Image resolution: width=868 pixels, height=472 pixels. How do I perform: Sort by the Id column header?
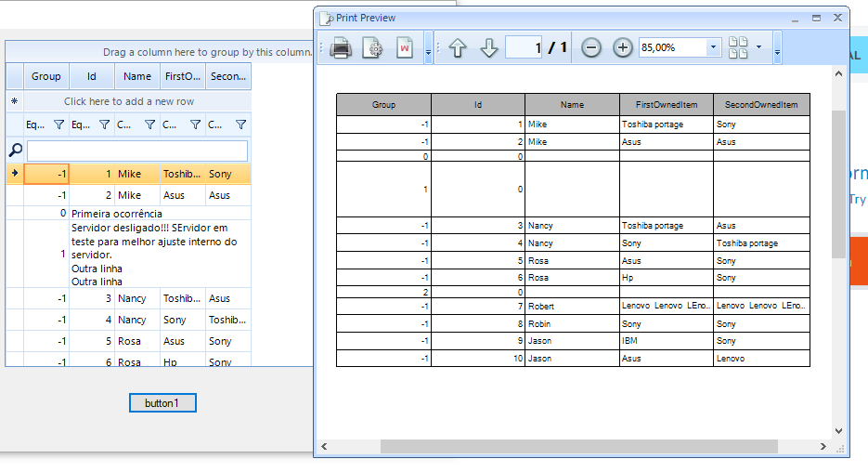92,77
